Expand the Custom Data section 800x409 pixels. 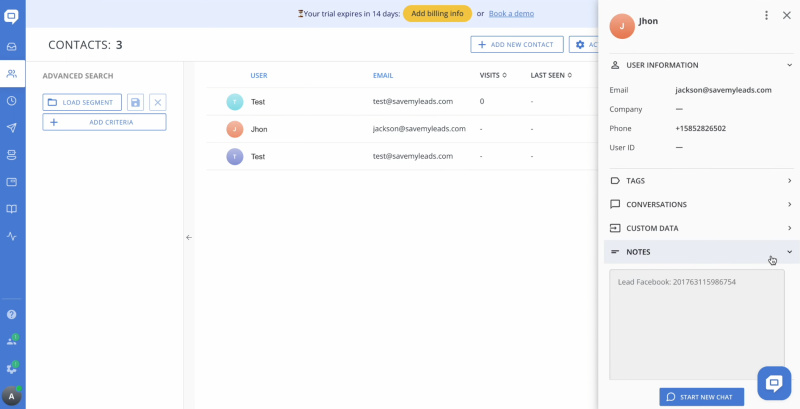[702, 228]
